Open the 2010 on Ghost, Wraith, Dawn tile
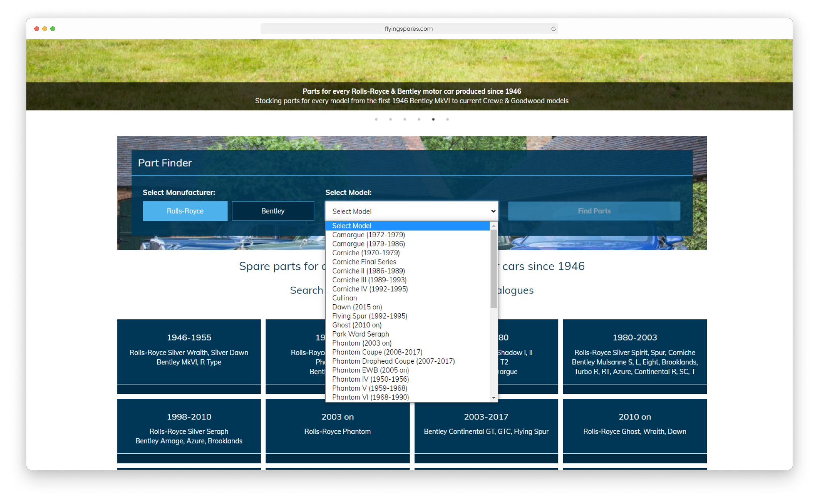819x504 pixels. pos(635,431)
